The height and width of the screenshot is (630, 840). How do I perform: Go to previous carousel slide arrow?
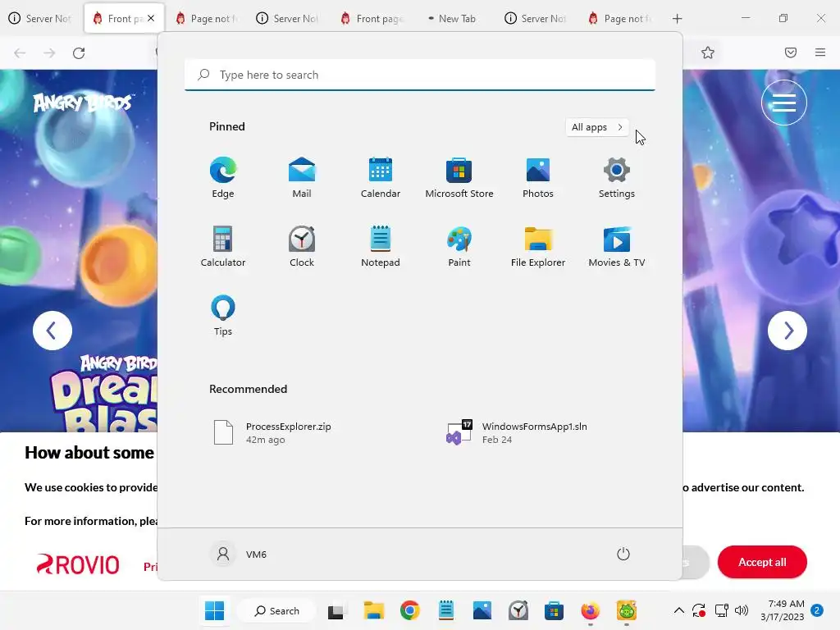[52, 331]
